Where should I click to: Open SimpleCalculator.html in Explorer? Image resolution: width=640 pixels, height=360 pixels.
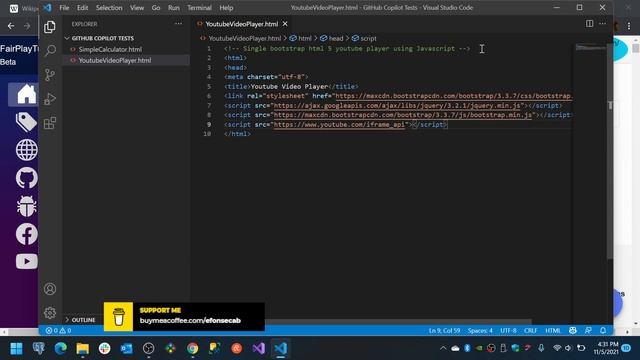[110, 49]
